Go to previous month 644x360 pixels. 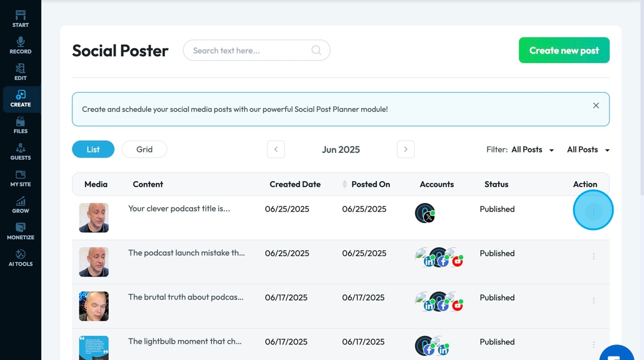coord(276,150)
